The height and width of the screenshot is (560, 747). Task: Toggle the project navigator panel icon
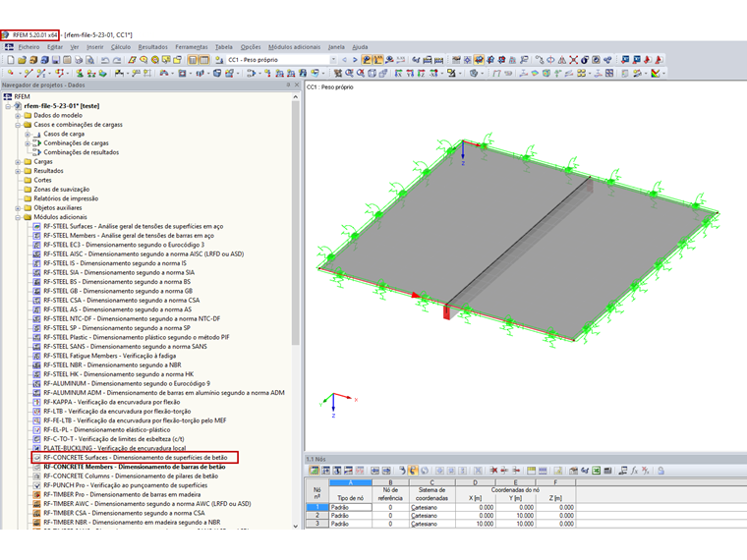(193, 60)
